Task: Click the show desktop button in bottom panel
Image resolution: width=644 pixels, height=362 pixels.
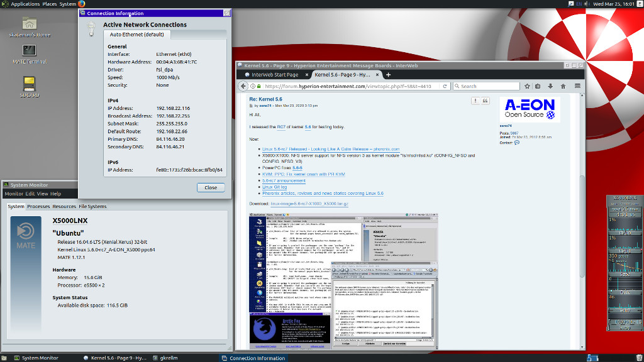Action: (x=4, y=358)
